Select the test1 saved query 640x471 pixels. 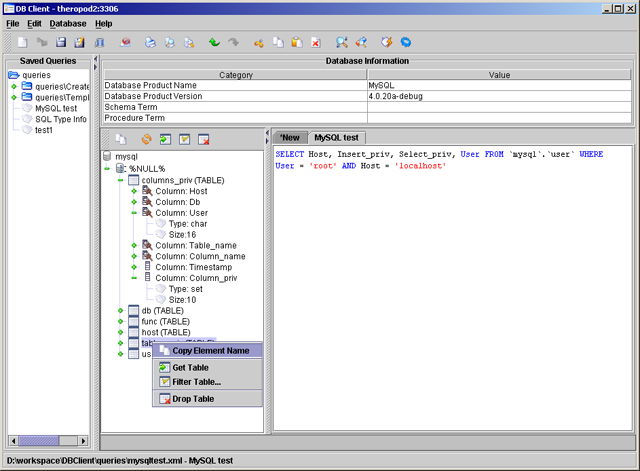44,130
